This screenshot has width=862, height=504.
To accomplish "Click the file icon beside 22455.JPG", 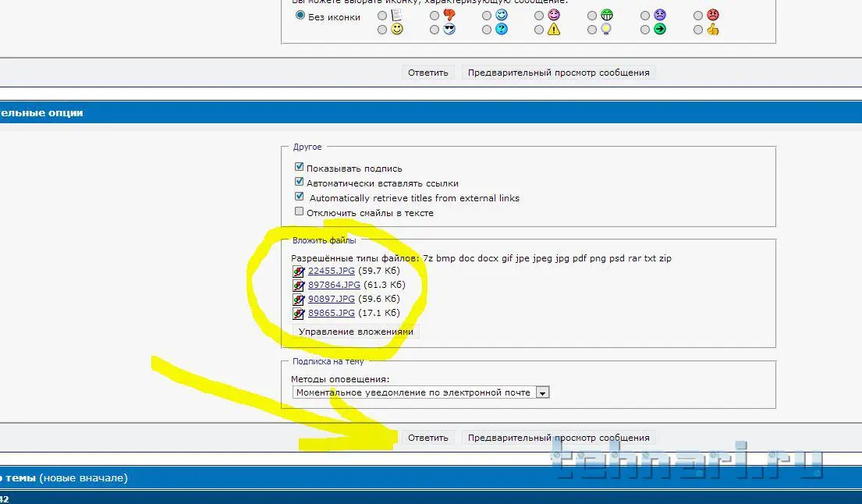I will tap(298, 271).
